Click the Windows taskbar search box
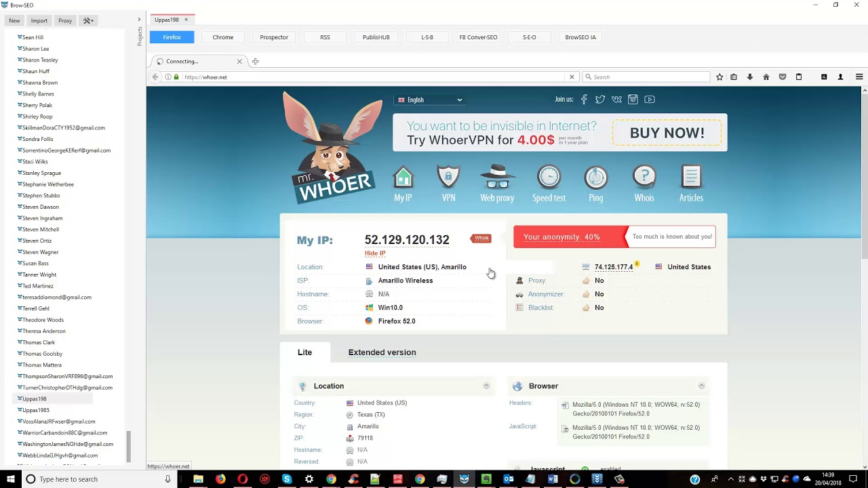The image size is (868, 488). [x=99, y=479]
